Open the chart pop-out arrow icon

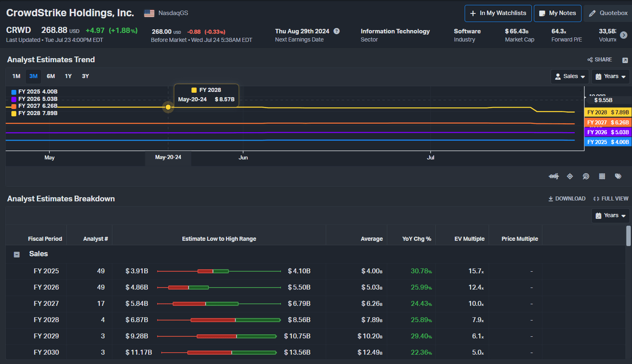[x=625, y=60]
